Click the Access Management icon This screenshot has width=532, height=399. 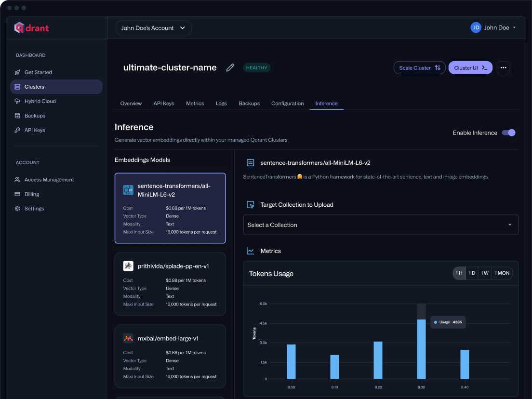click(17, 179)
